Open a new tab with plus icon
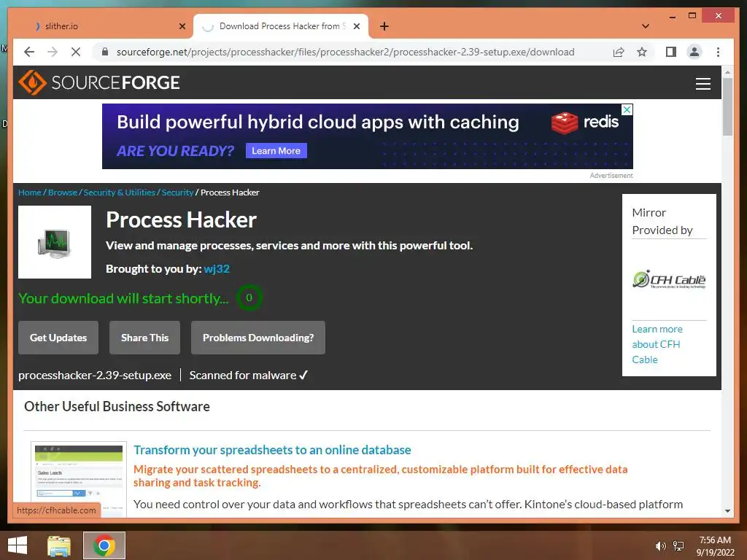The height and width of the screenshot is (560, 747). (384, 26)
